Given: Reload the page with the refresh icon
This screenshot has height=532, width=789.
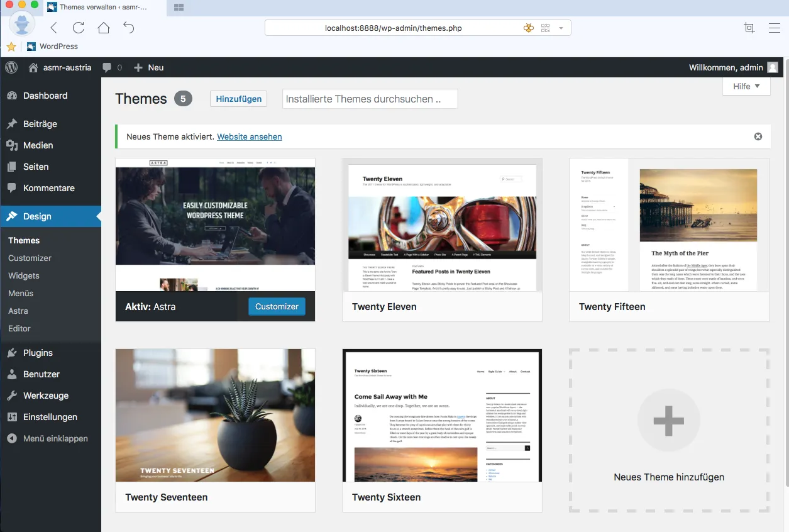Looking at the screenshot, I should (x=79, y=28).
